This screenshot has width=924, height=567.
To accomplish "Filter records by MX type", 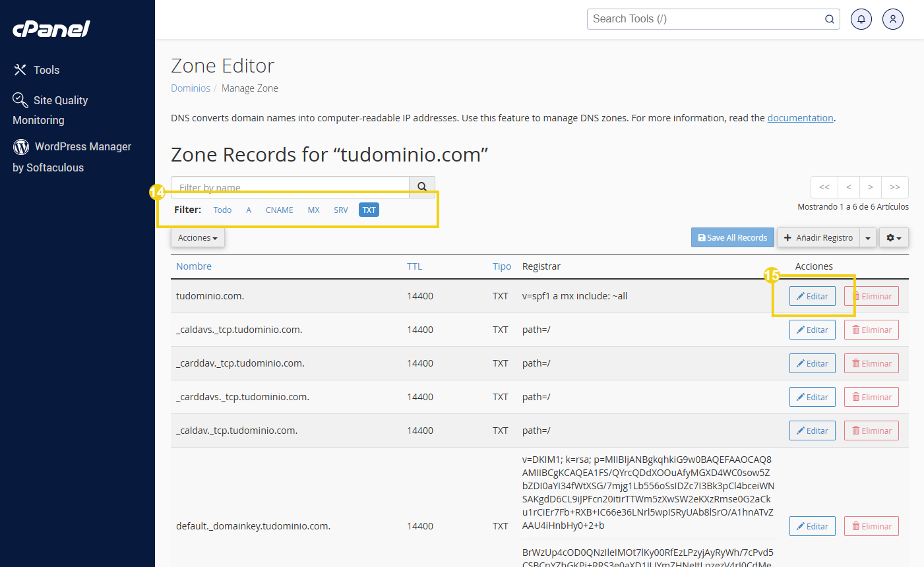I will click(x=313, y=210).
